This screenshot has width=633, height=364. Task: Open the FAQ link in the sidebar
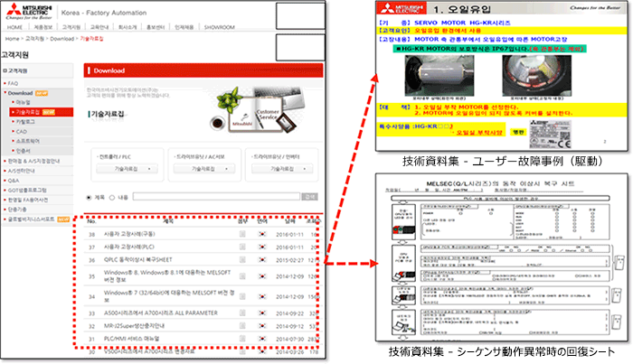(x=14, y=82)
